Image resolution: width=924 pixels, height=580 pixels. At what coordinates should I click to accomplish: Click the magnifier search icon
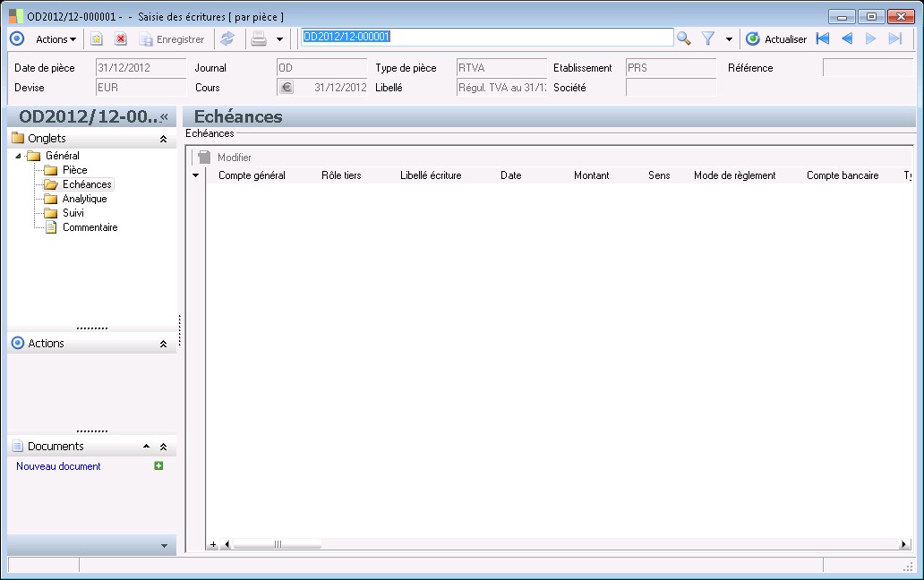683,38
